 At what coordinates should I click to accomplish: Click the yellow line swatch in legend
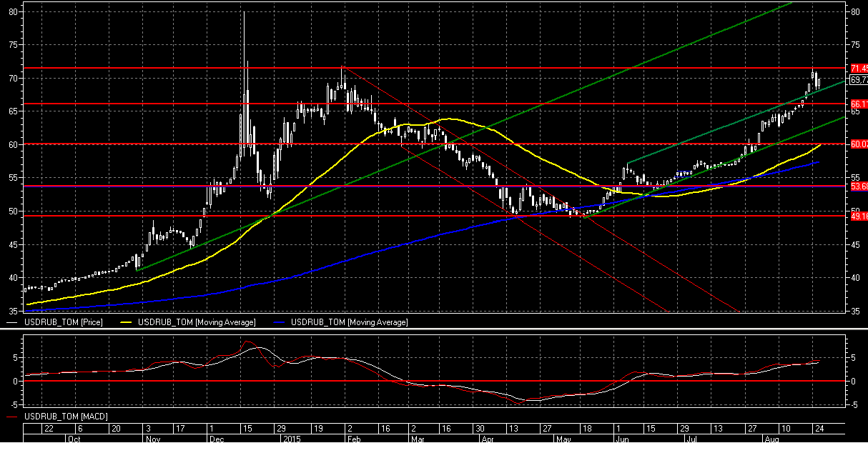(x=126, y=323)
